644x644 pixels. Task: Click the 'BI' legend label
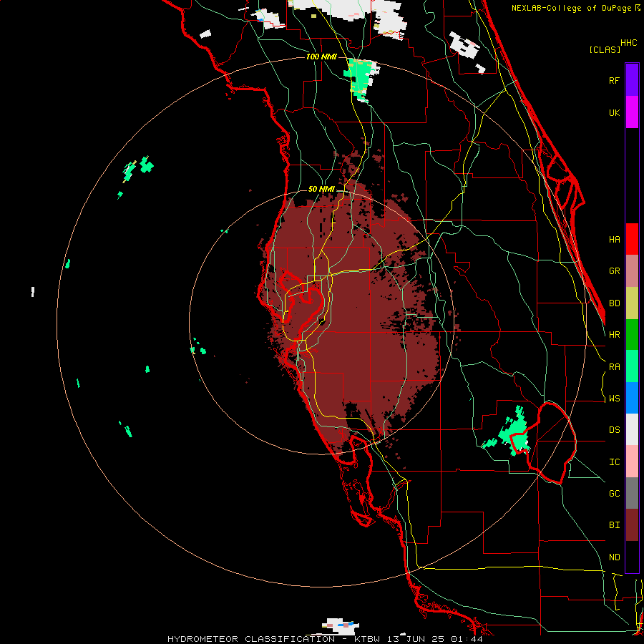coord(614,525)
